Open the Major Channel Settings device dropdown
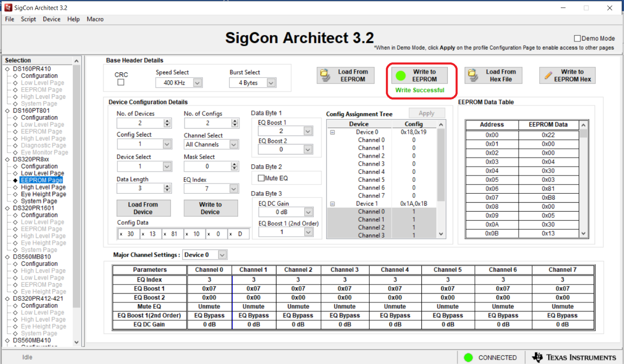Screen dimensions: 624x364 (x=222, y=255)
